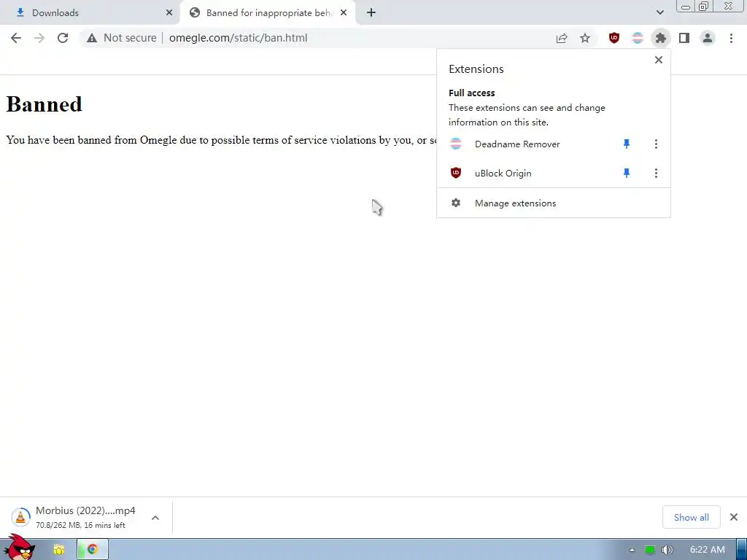The width and height of the screenshot is (747, 560).
Task: Bookmark this page with the star
Action: (x=585, y=38)
